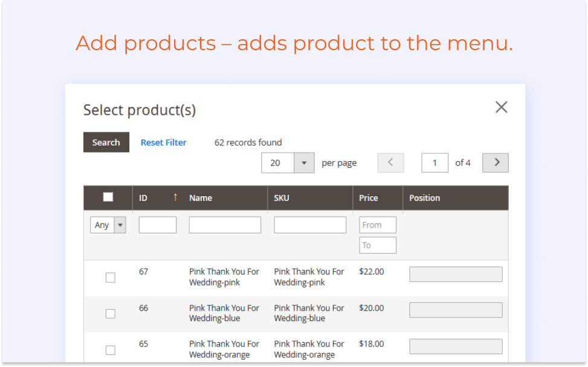Sort products by Price column header

[x=368, y=198]
